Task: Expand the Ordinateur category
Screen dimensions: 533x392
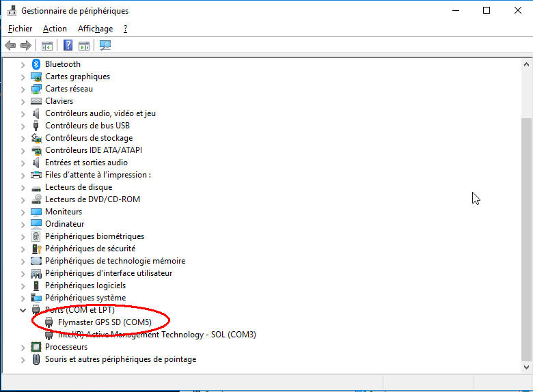Action: 23,224
